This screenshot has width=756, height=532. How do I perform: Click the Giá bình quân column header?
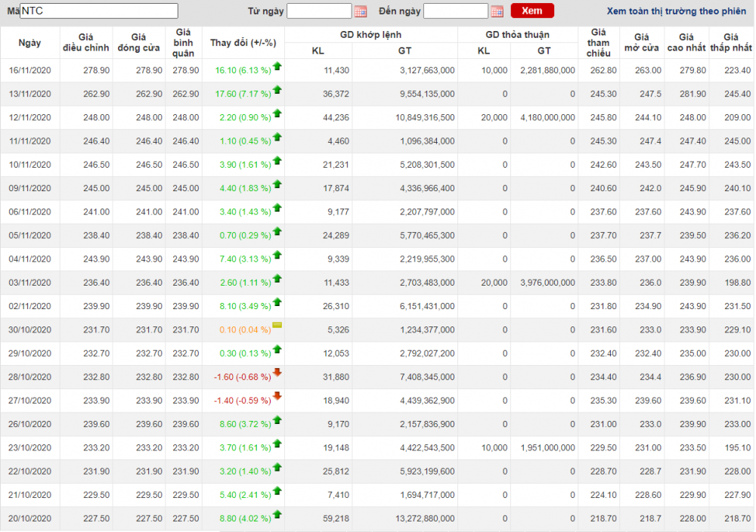pos(183,43)
